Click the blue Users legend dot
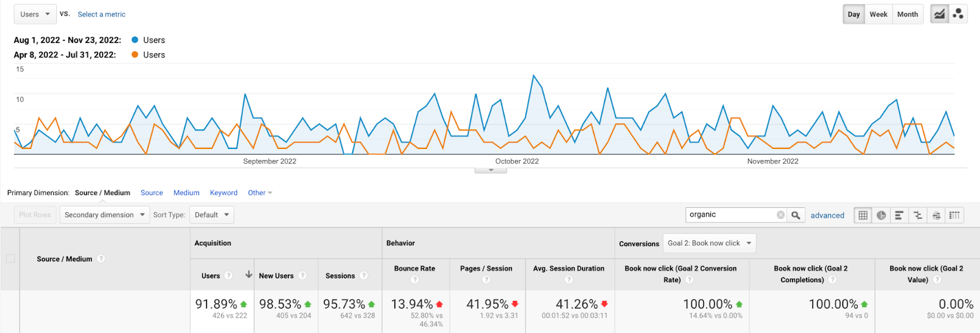The width and height of the screenshot is (980, 333). [x=135, y=40]
